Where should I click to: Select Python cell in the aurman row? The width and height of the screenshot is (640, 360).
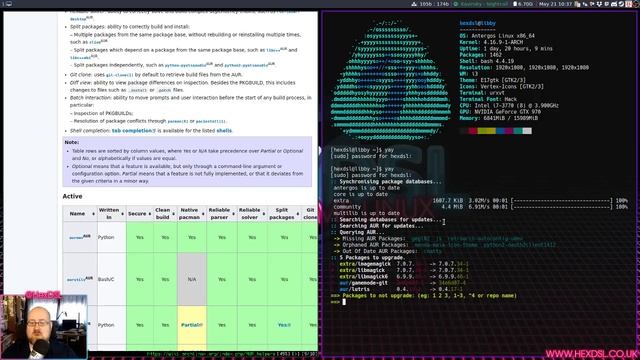(x=111, y=237)
